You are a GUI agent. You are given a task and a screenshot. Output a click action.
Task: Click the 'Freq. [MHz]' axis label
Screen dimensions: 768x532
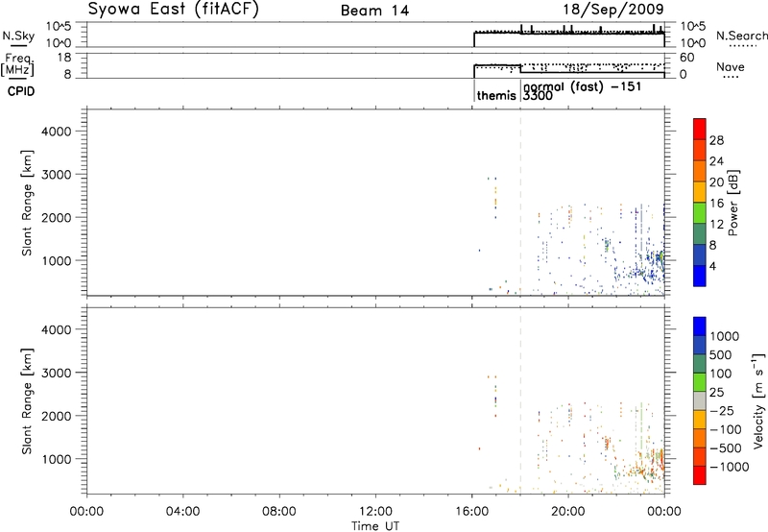click(x=17, y=65)
